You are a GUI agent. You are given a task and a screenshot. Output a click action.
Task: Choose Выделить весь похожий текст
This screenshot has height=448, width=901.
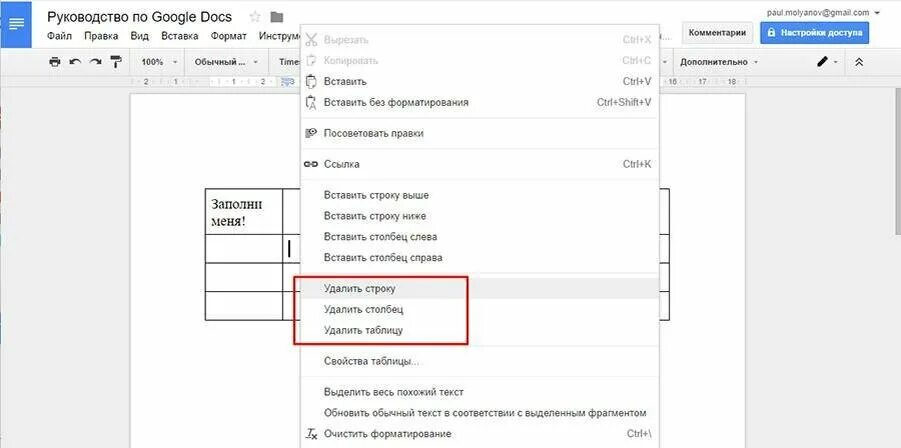[479, 392]
